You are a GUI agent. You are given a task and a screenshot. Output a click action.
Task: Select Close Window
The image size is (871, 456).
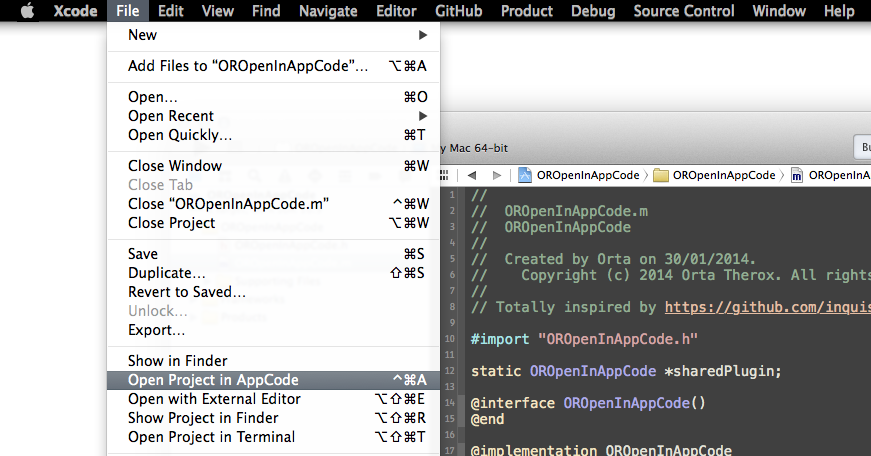(x=273, y=166)
